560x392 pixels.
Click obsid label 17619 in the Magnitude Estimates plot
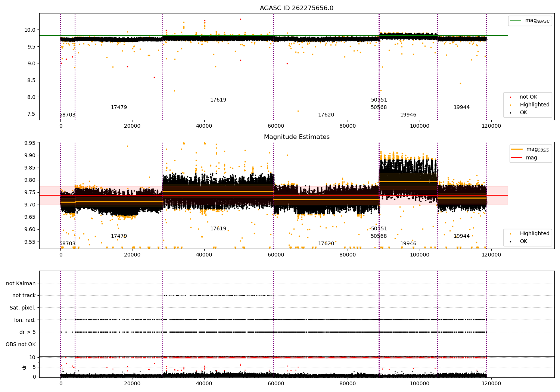[218, 229]
